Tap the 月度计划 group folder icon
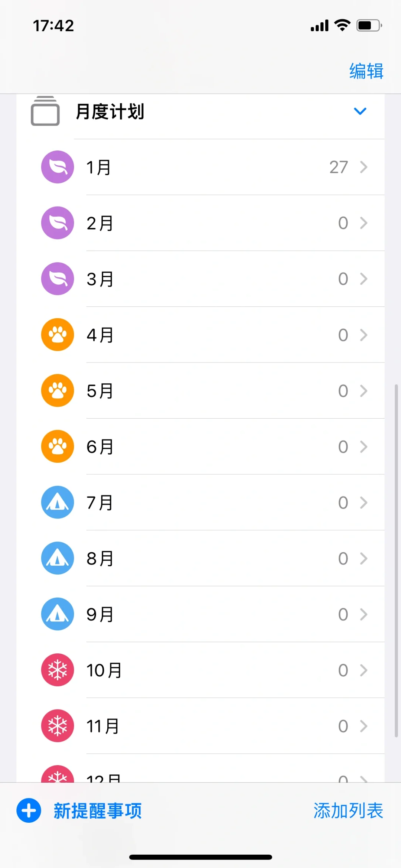Image resolution: width=401 pixels, height=868 pixels. [x=45, y=111]
